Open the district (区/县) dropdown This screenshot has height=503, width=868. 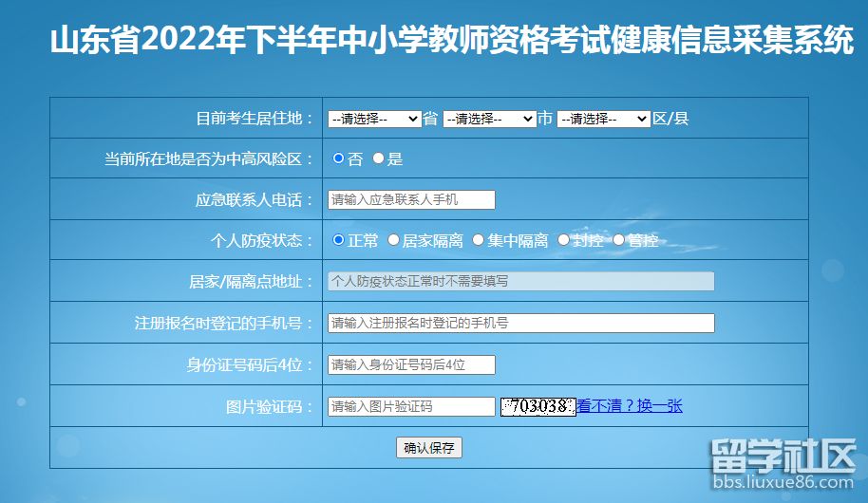pos(604,119)
